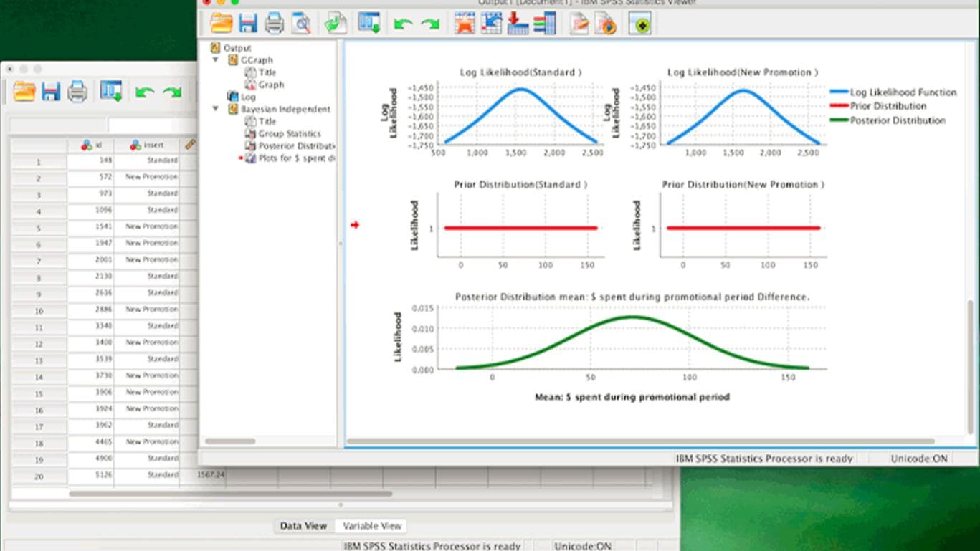The image size is (980, 551).
Task: Click the outline pane horizontal scrollbar
Action: point(230,441)
